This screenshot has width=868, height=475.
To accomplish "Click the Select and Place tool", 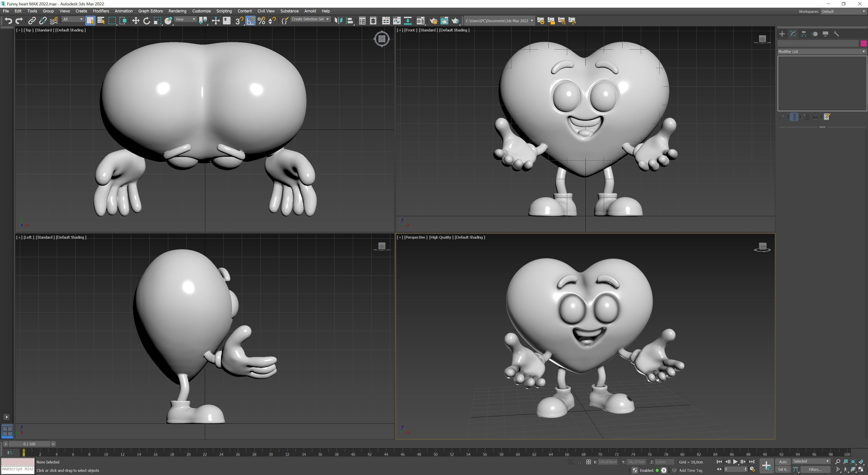I will [x=168, y=21].
